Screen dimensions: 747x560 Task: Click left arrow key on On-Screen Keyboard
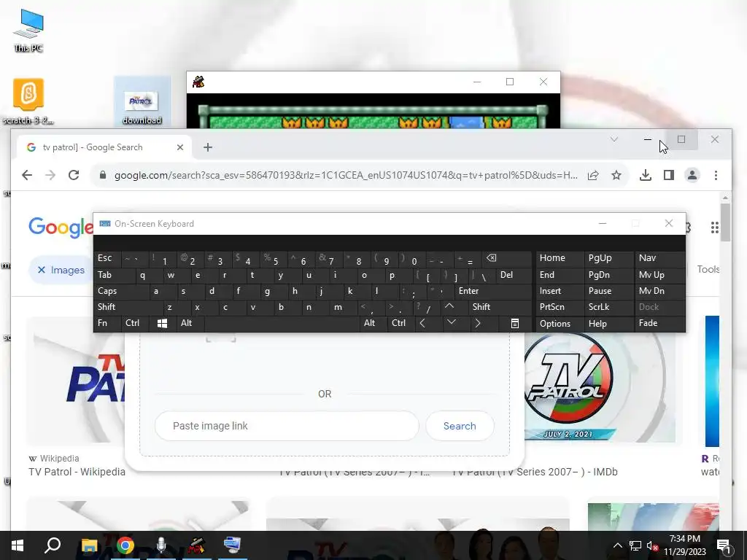tap(422, 323)
